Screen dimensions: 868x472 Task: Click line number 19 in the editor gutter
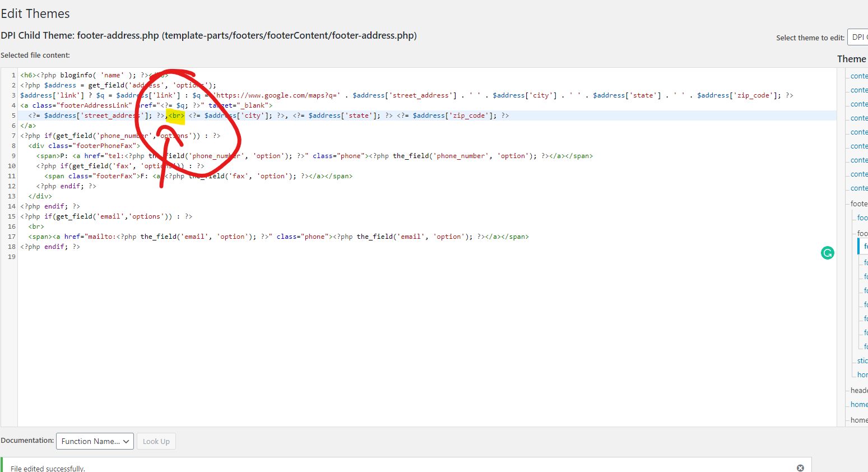coord(12,257)
